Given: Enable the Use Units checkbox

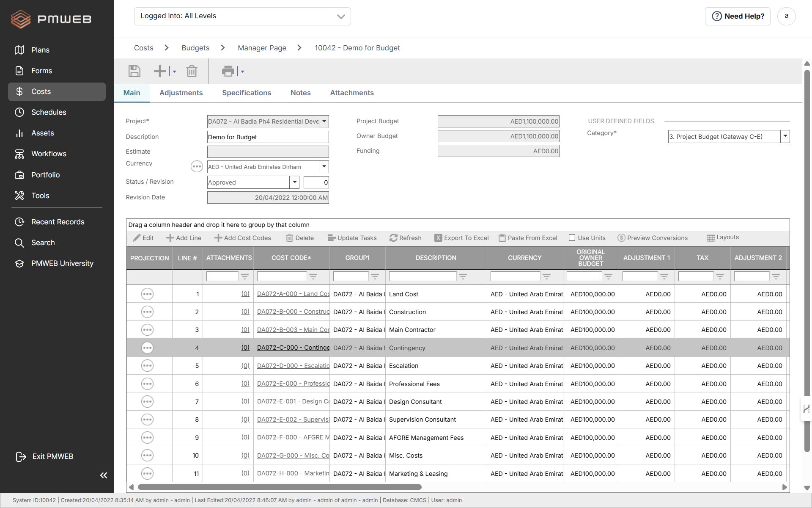Looking at the screenshot, I should [572, 238].
